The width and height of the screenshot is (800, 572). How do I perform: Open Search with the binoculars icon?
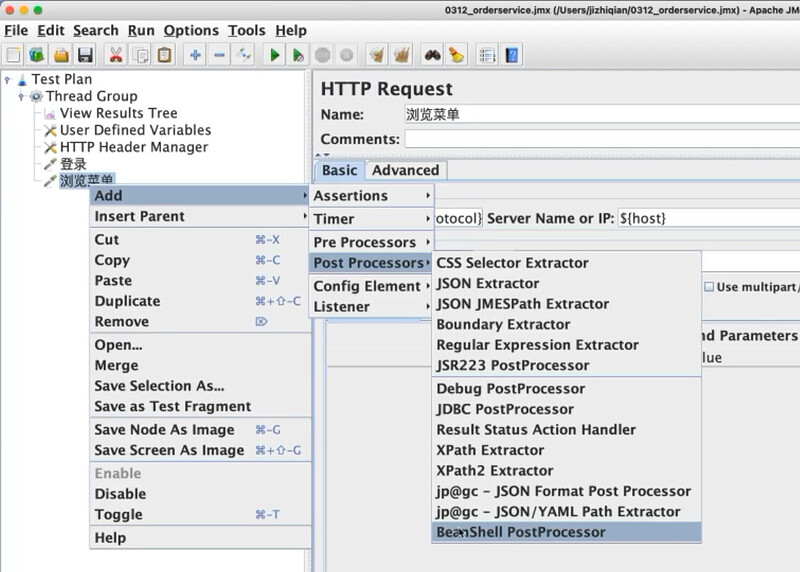[x=433, y=55]
